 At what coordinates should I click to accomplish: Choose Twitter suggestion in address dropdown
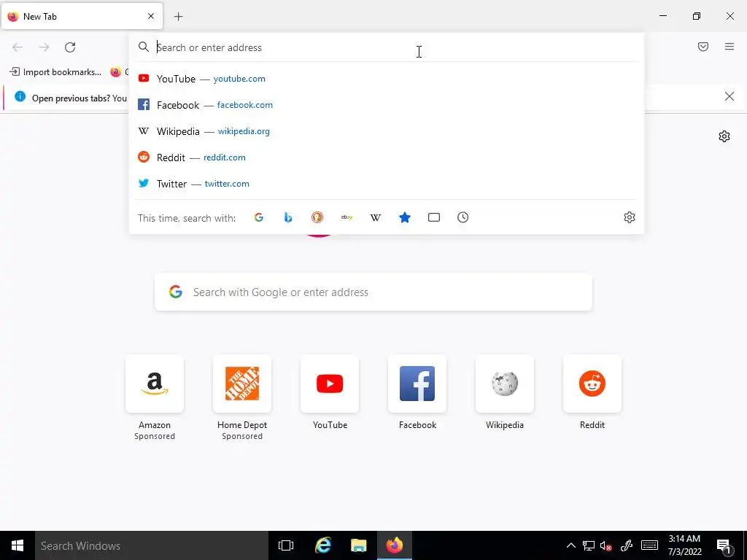point(387,183)
